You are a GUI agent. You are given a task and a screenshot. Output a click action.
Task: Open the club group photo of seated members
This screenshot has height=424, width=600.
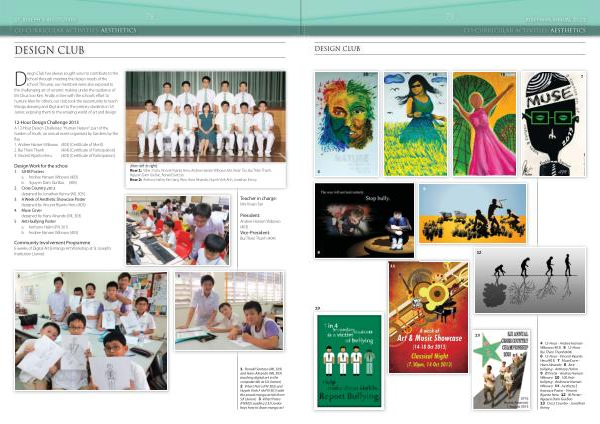coord(206,117)
